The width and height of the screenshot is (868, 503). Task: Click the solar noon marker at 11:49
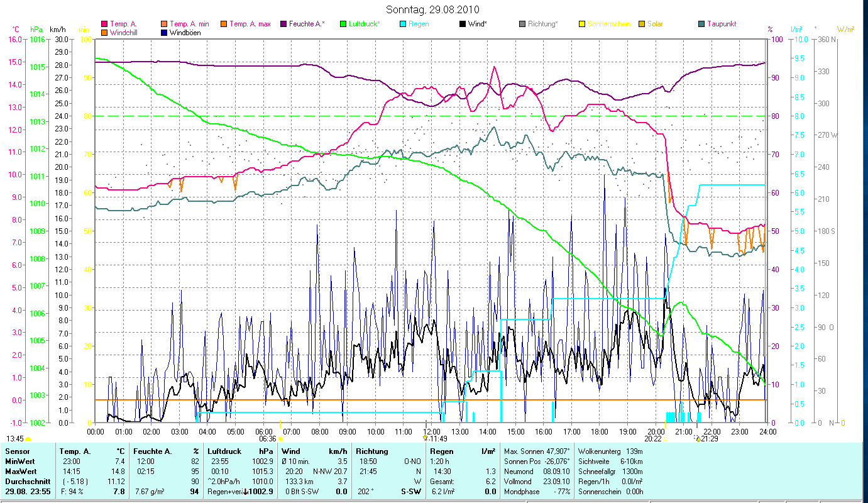tap(426, 438)
